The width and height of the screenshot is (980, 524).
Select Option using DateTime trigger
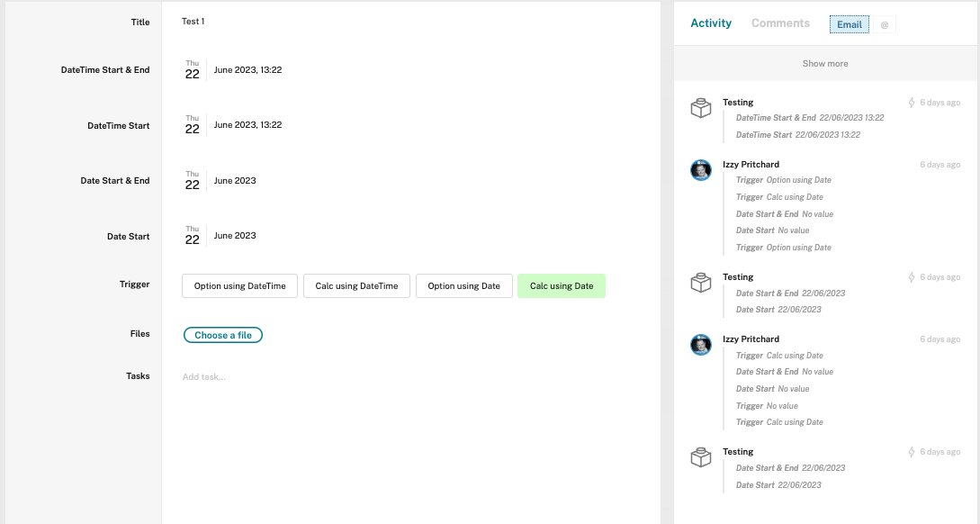240,285
